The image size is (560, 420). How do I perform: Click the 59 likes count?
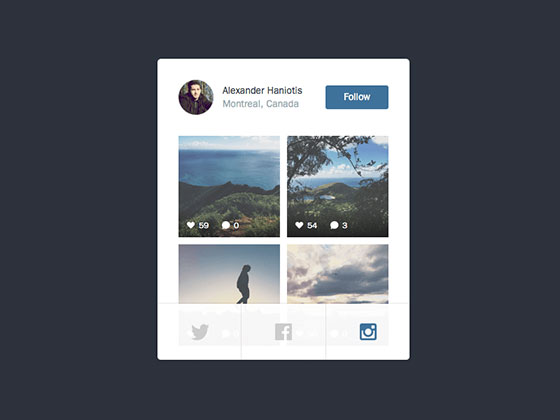204,225
